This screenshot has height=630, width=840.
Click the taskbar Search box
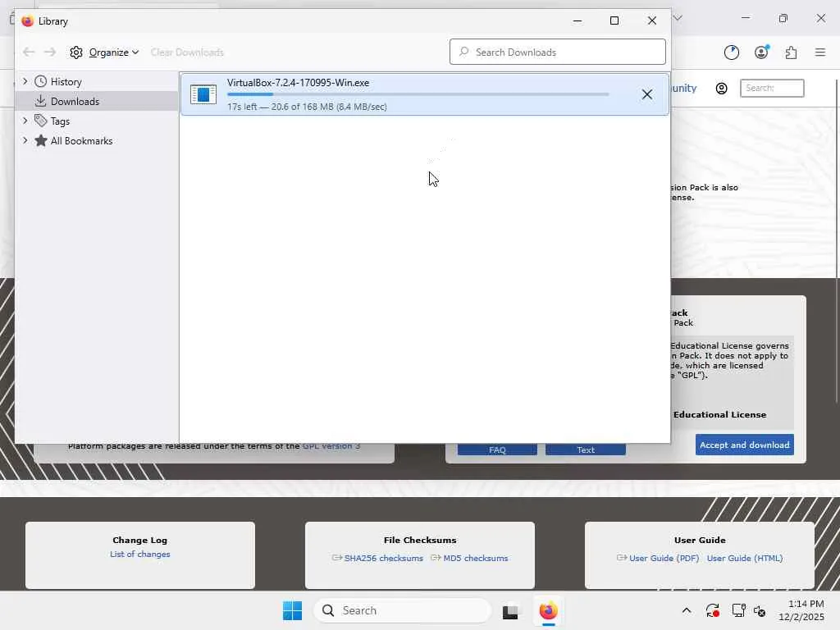[x=402, y=610]
